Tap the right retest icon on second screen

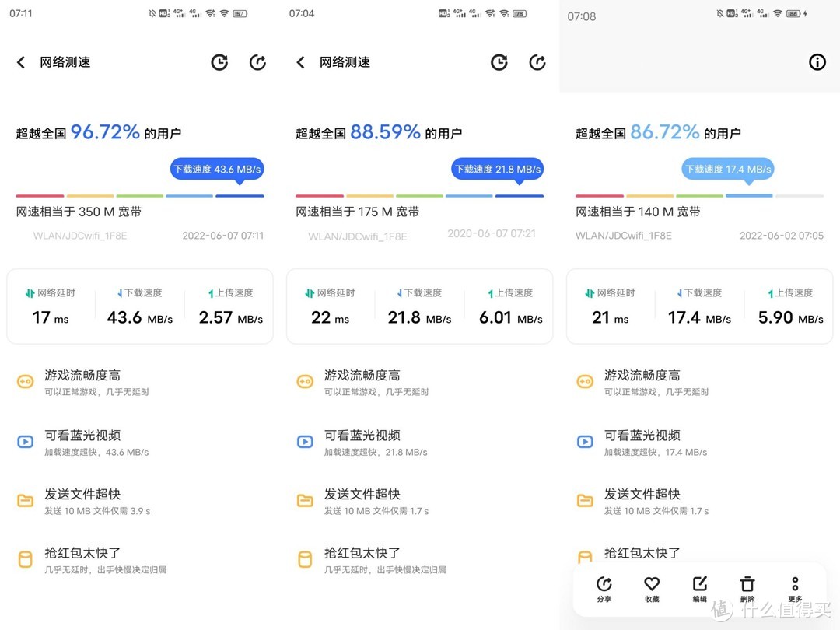click(537, 61)
